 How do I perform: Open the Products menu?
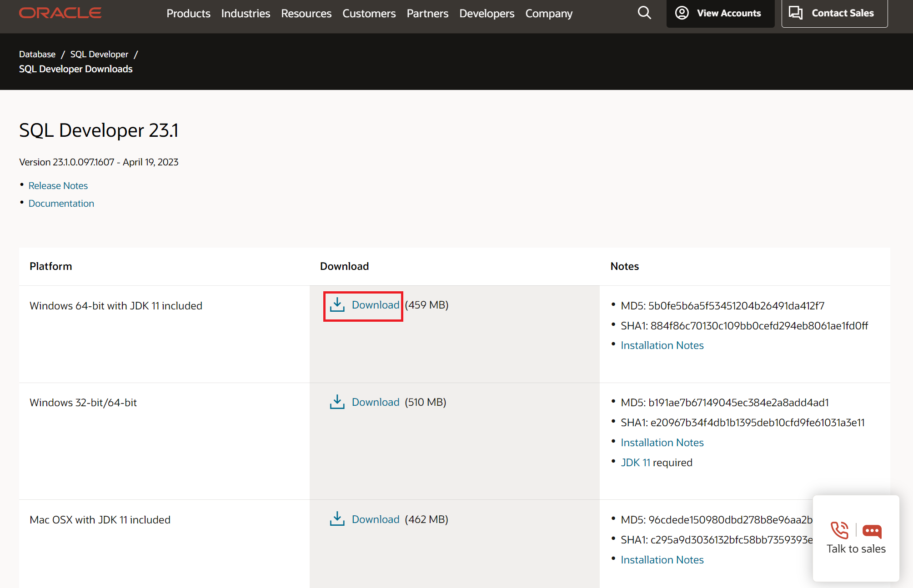(x=188, y=14)
